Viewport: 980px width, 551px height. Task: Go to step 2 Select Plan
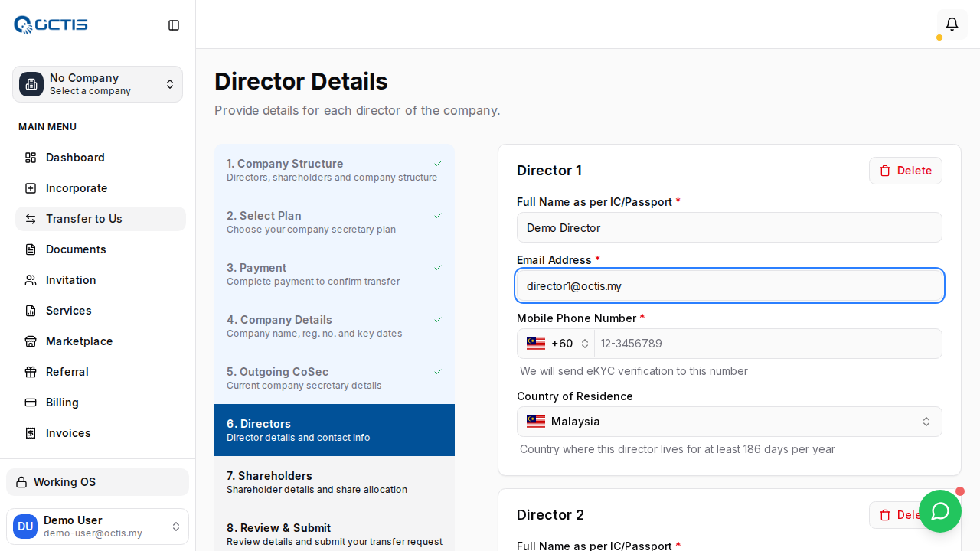coord(335,222)
